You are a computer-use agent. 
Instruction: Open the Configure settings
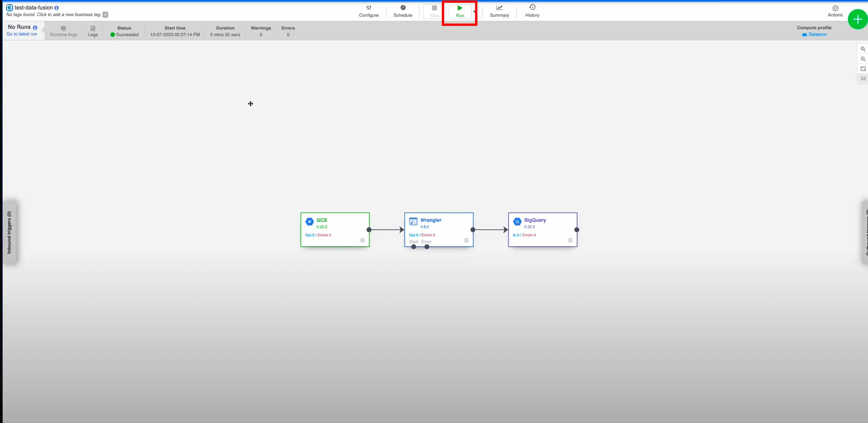(368, 11)
